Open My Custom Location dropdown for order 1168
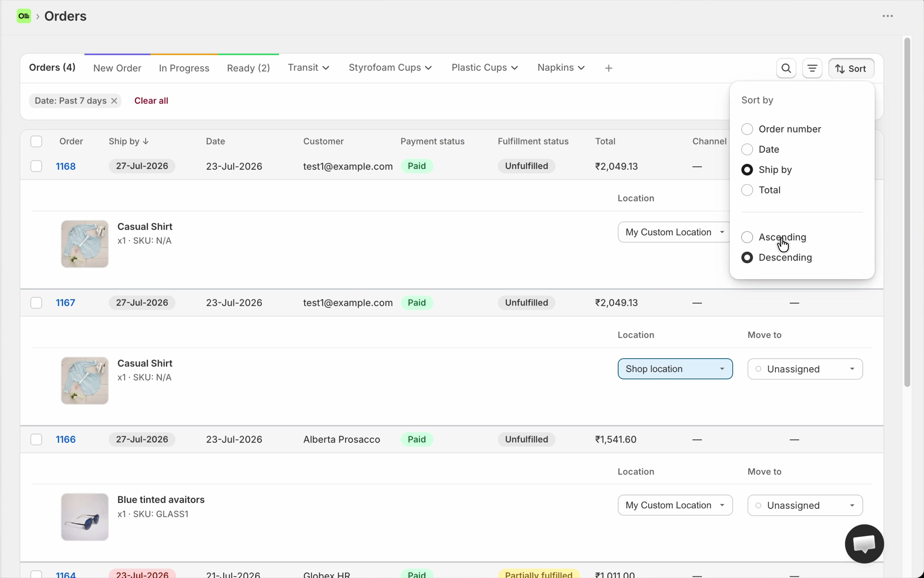 point(675,232)
